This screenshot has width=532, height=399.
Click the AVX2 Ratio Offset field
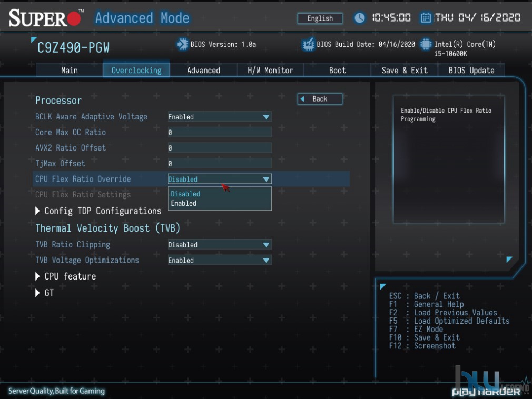pos(220,148)
